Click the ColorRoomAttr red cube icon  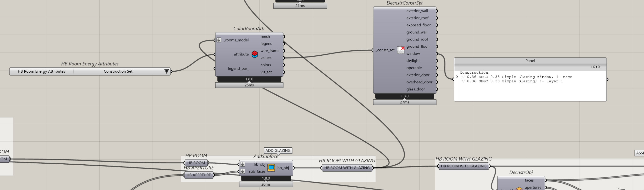click(255, 54)
